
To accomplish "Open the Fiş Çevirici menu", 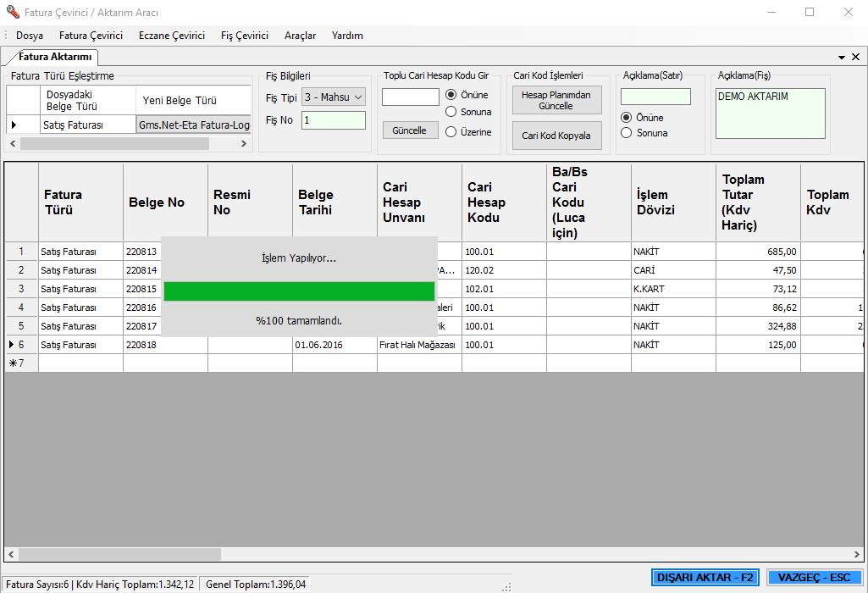I will (x=245, y=36).
